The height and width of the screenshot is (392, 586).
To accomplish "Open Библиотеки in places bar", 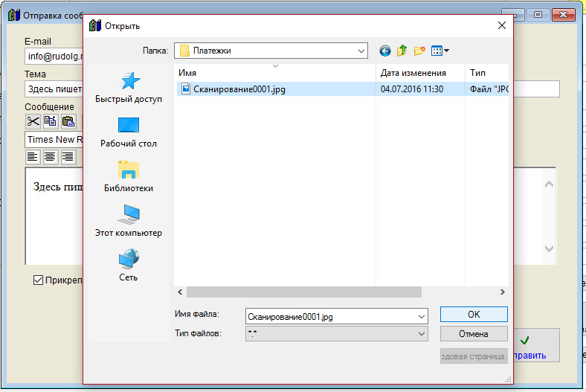I will point(129,177).
